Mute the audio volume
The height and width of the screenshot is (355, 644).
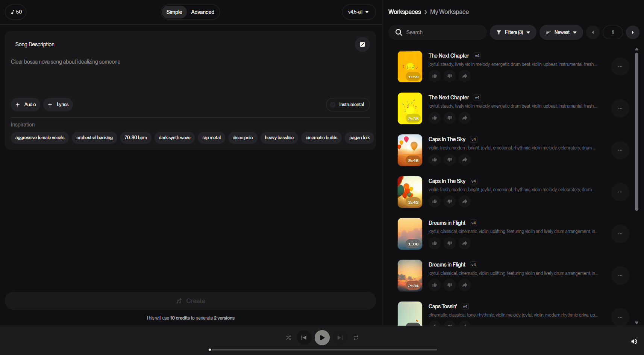coord(634,341)
